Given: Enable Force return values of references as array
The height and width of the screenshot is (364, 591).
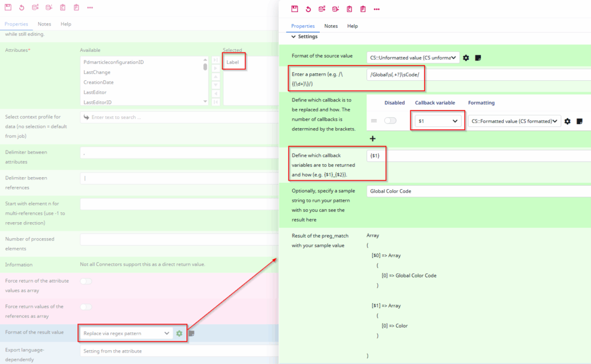Looking at the screenshot, I should pyautogui.click(x=85, y=306).
